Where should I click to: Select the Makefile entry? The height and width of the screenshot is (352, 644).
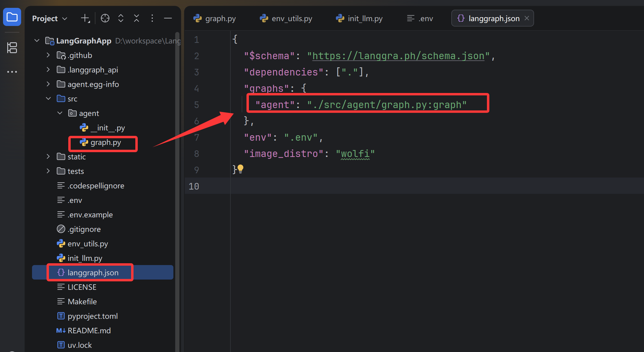point(103,302)
